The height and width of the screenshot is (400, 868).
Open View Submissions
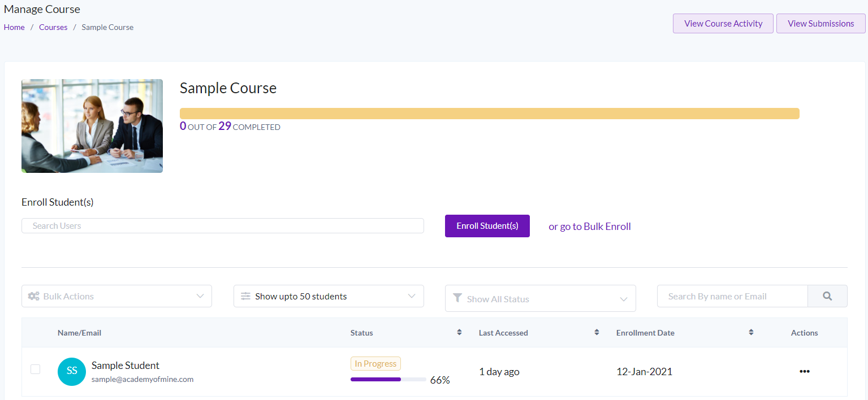coord(821,23)
